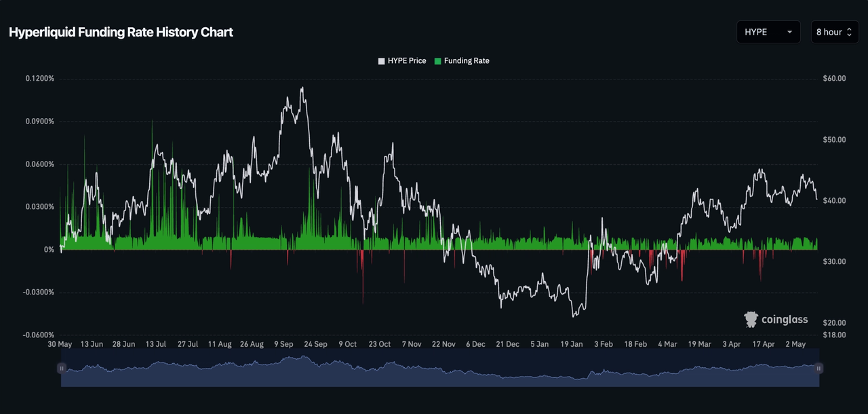Click the $60.00 price axis label
This screenshot has height=414, width=868.
point(833,79)
